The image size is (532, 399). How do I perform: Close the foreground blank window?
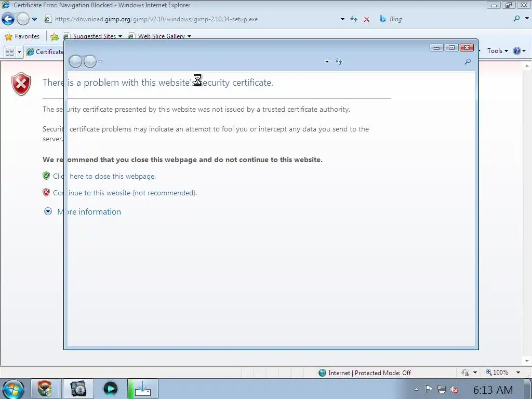click(467, 48)
